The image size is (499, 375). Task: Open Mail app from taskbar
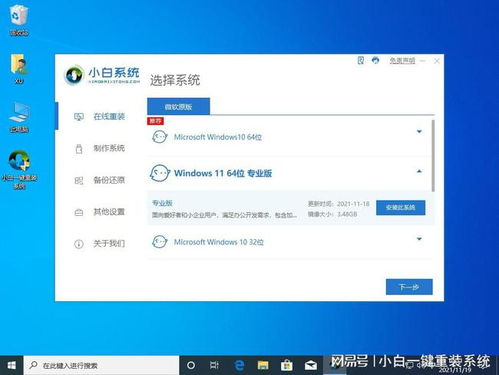pos(311,365)
